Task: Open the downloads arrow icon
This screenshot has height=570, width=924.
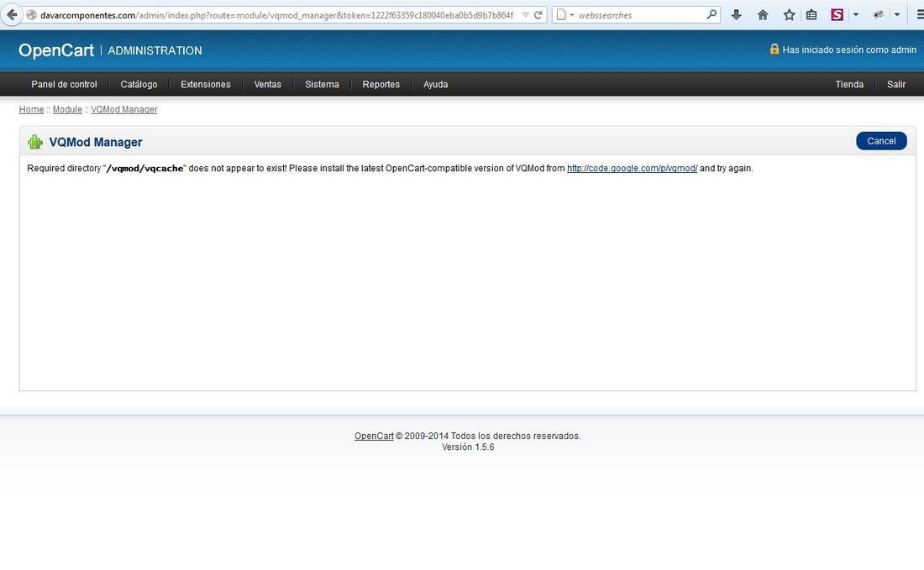Action: click(736, 15)
